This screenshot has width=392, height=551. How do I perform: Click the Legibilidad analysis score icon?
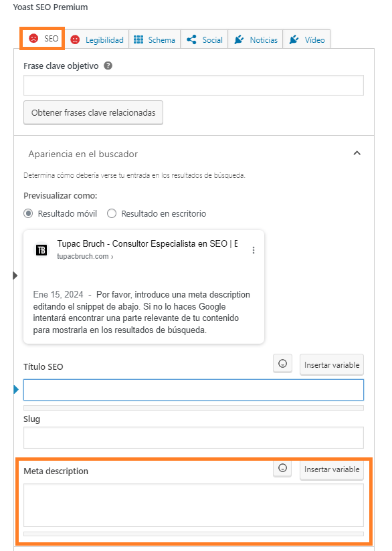point(75,39)
